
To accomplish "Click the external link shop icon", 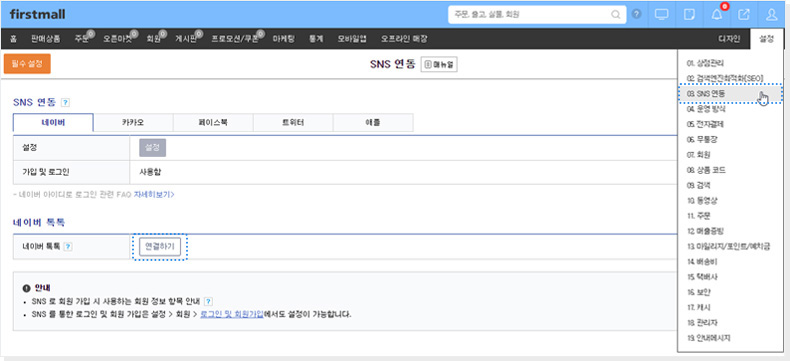I will point(744,15).
